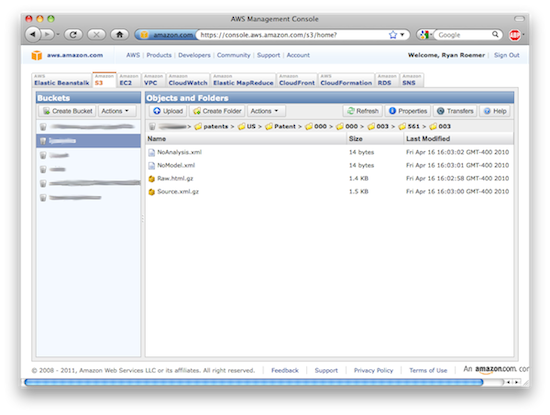Sort by the Size column header
Viewport: 550px width, 415px height.
(375, 139)
